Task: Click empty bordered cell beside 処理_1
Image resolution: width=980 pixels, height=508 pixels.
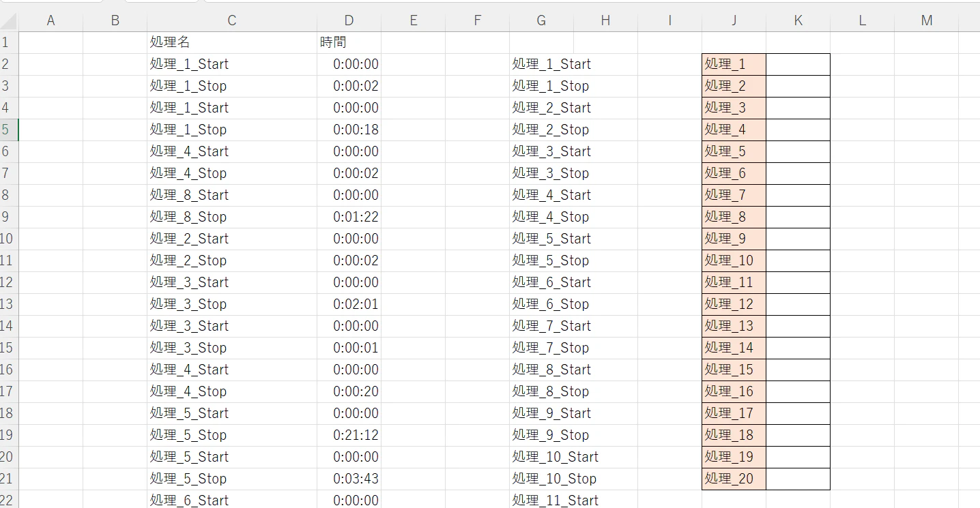Action: [x=798, y=64]
